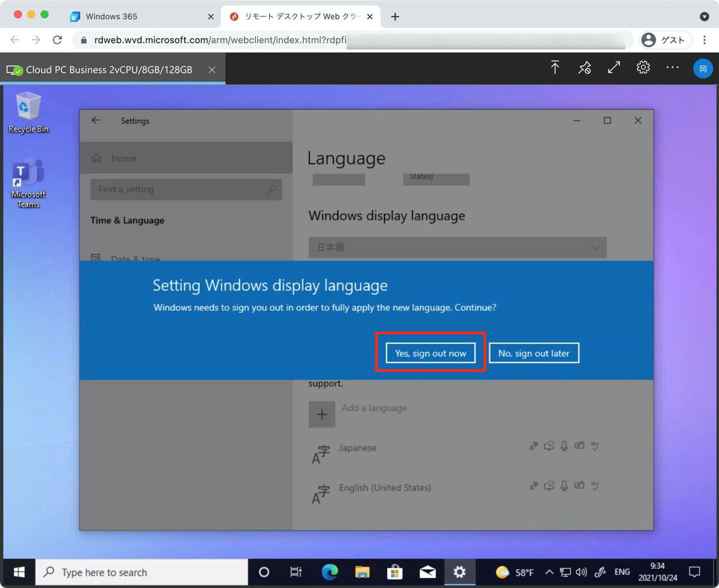Click ENG input language indicator
This screenshot has width=719, height=588.
[622, 572]
